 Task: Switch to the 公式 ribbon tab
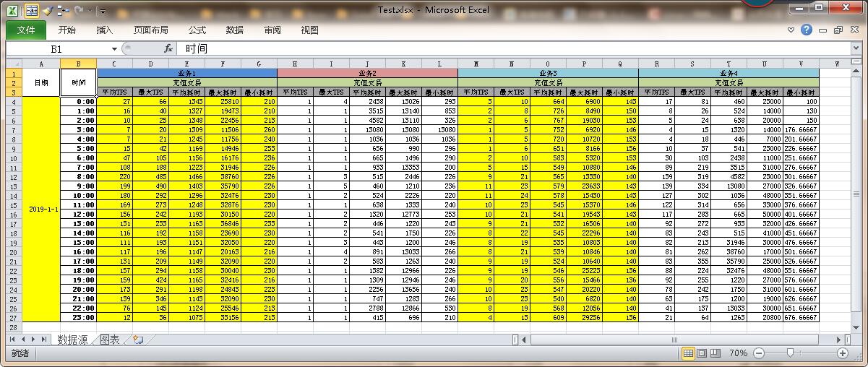tap(197, 30)
